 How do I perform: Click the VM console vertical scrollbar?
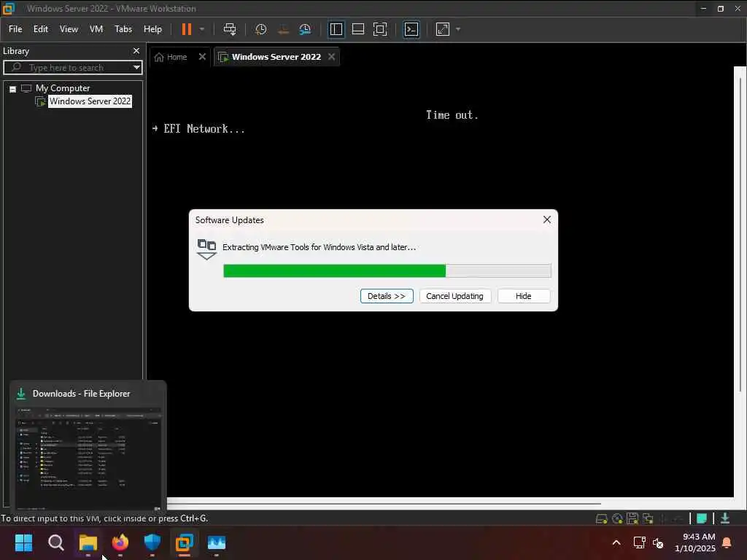(x=740, y=233)
